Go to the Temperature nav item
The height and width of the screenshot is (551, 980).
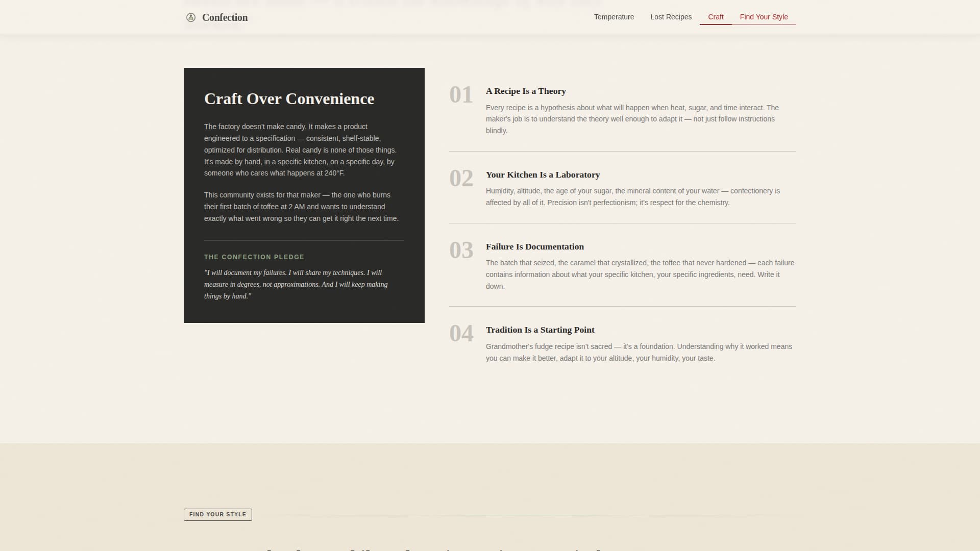click(x=614, y=17)
